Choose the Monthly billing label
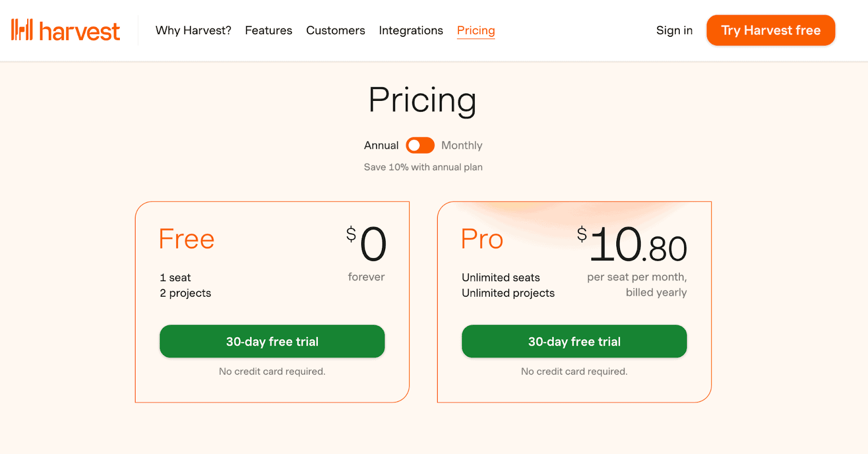The height and width of the screenshot is (454, 868). click(x=462, y=145)
